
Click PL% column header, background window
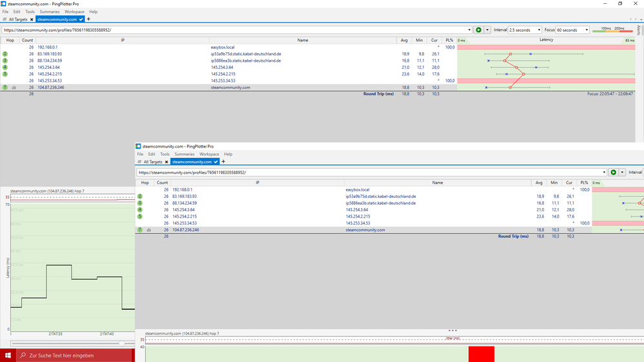click(449, 40)
